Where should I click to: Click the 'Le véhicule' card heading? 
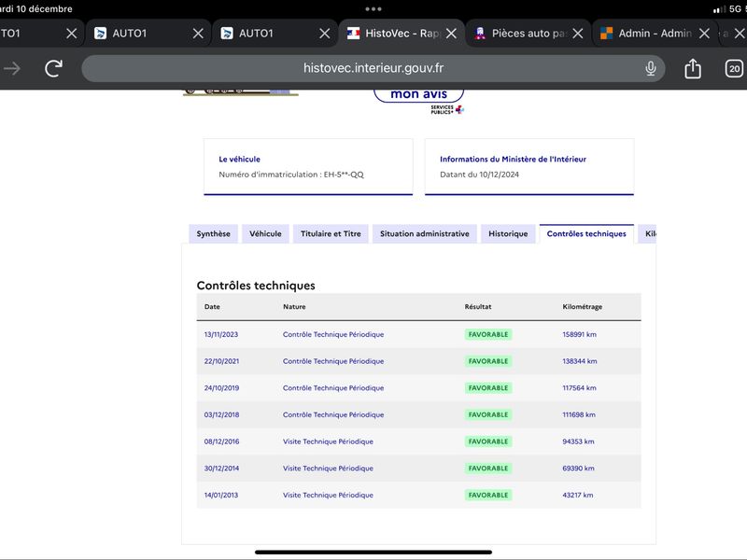[239, 159]
